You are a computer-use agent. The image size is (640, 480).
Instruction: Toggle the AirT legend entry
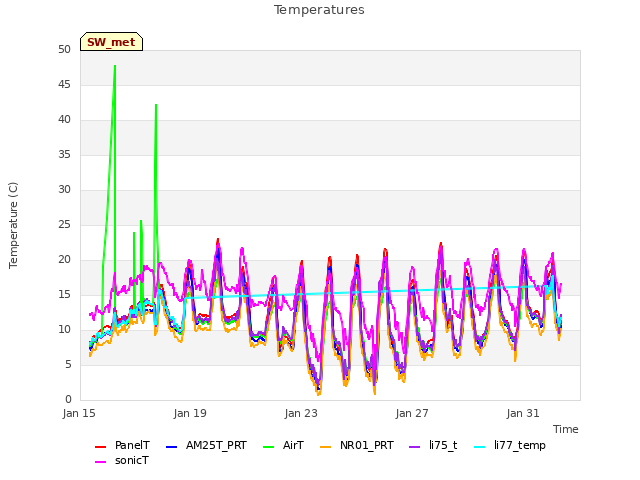(x=284, y=445)
